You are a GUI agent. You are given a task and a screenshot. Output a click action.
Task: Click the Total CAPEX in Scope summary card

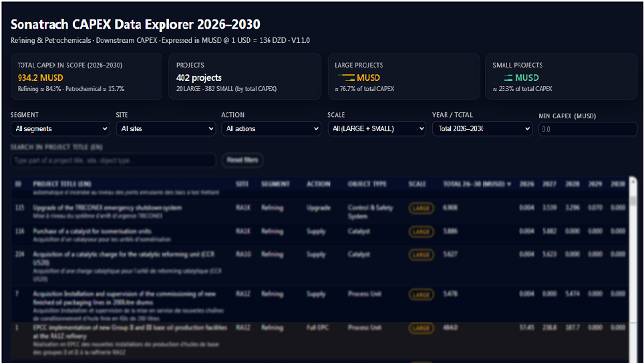coord(87,76)
